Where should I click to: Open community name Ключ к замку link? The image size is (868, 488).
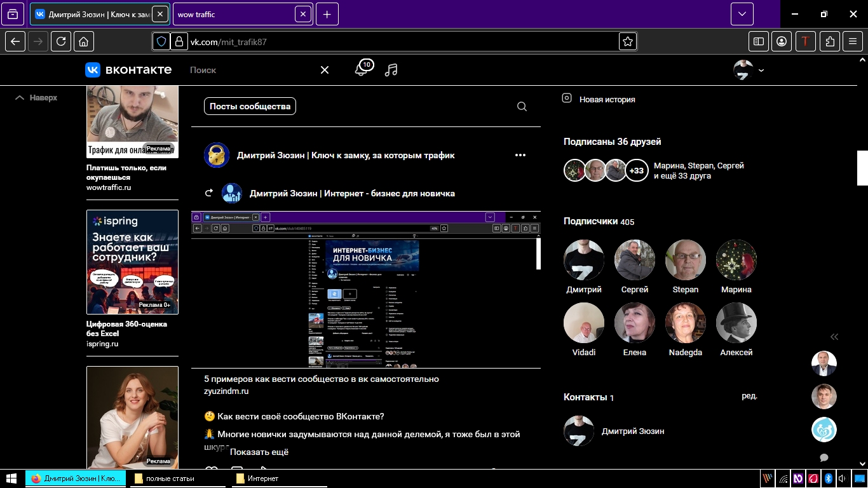346,155
